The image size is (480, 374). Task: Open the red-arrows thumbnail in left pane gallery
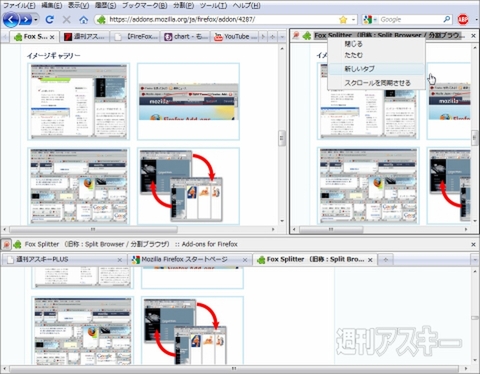[x=188, y=186]
